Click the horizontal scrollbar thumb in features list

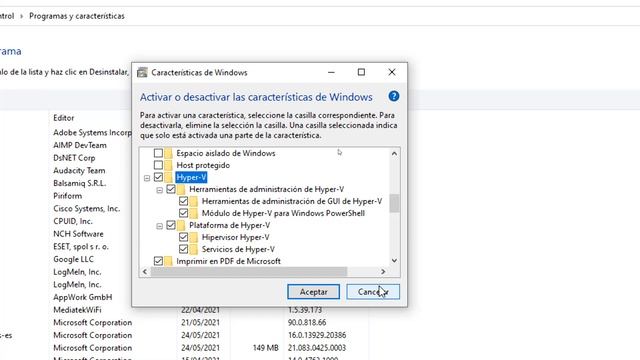point(249,271)
